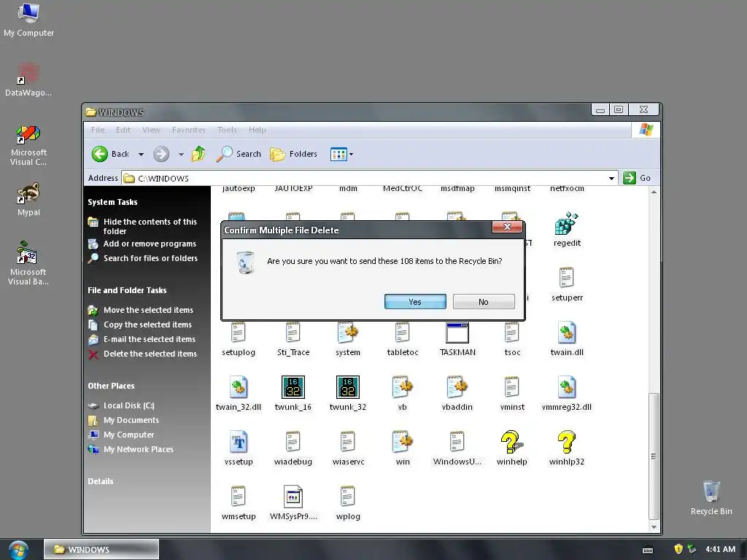Open Search in the toolbar
Screen dimensions: 747x560
[239, 154]
